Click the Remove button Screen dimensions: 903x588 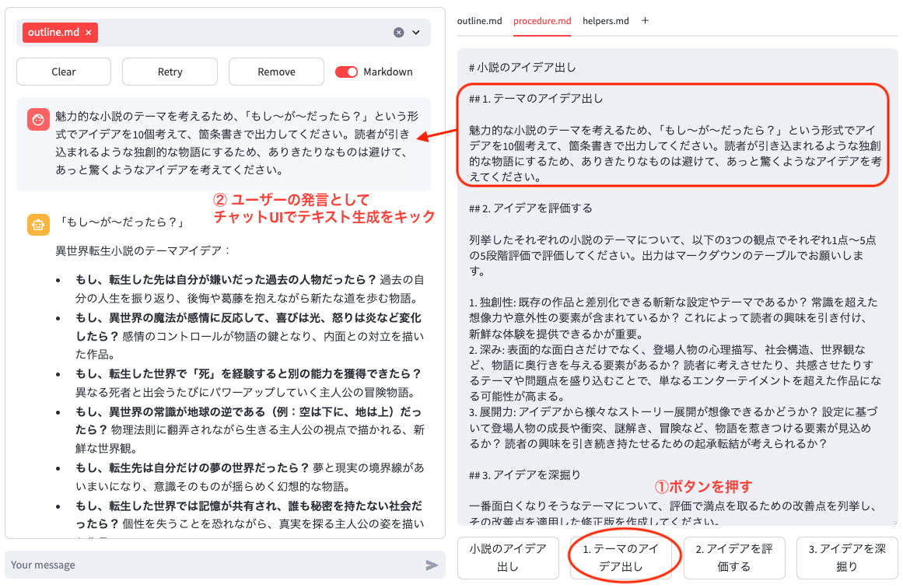276,72
